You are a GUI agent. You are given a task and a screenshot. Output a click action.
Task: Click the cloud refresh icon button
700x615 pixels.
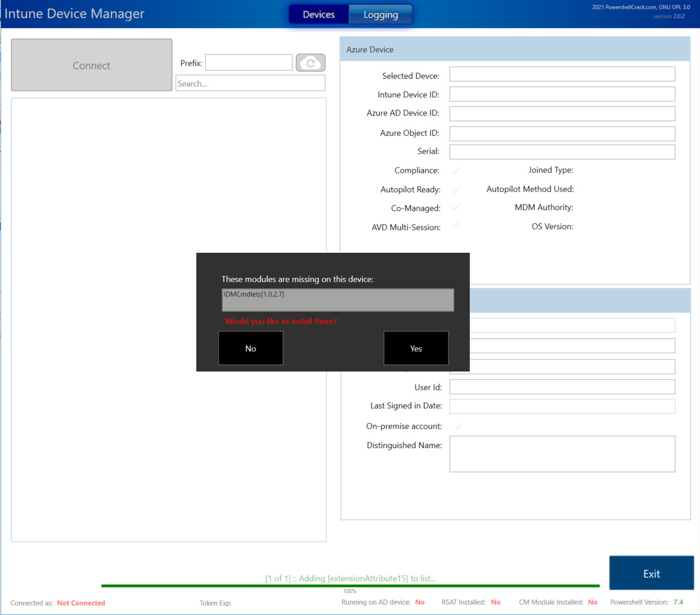click(x=311, y=63)
